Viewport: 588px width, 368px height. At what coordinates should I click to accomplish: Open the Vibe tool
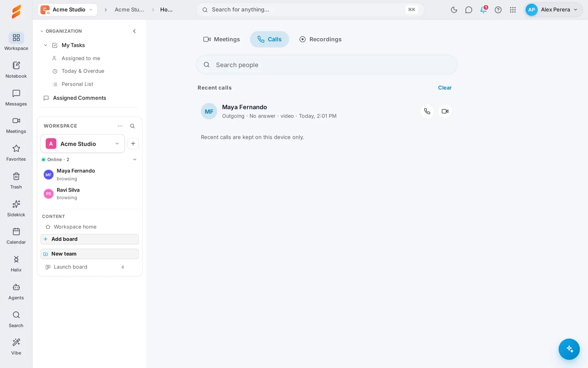pyautogui.click(x=16, y=347)
